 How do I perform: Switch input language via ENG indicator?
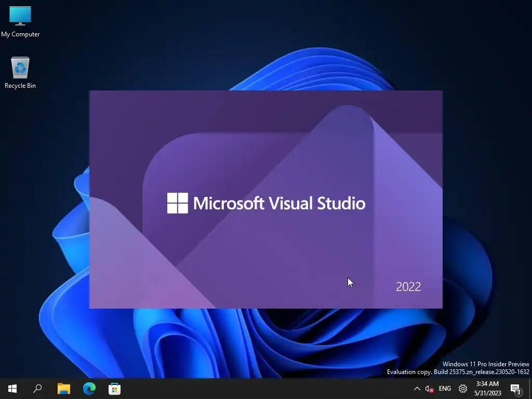[x=445, y=389]
